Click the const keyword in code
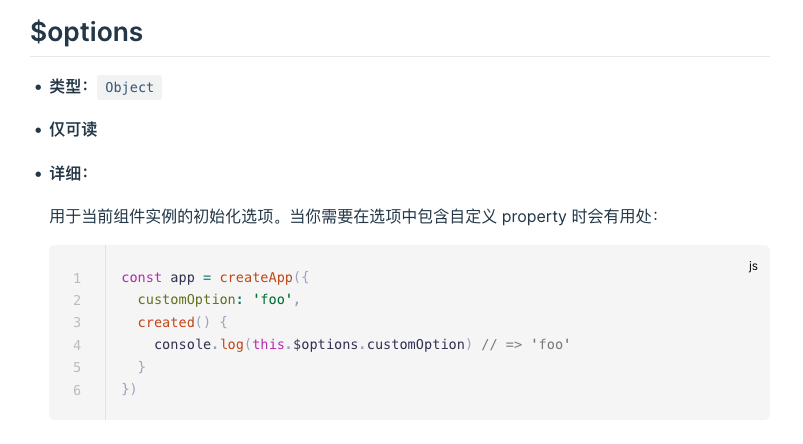This screenshot has height=444, width=803. tap(142, 277)
